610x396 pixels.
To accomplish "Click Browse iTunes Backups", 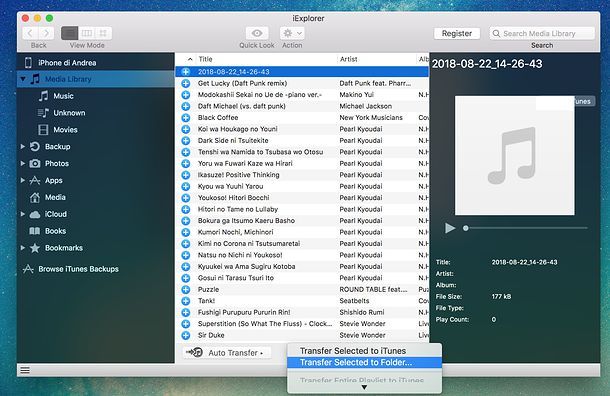I will pos(78,269).
